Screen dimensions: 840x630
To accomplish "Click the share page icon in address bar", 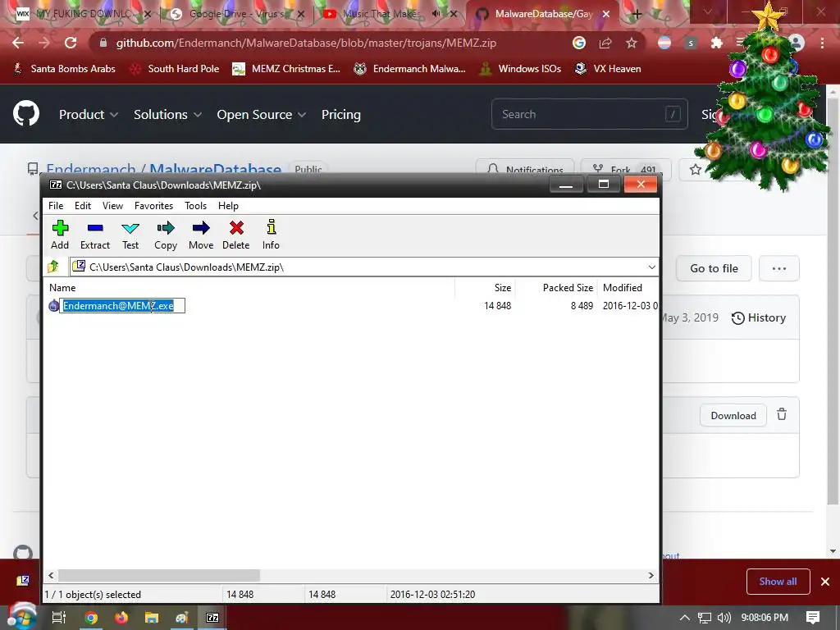I will coord(605,43).
